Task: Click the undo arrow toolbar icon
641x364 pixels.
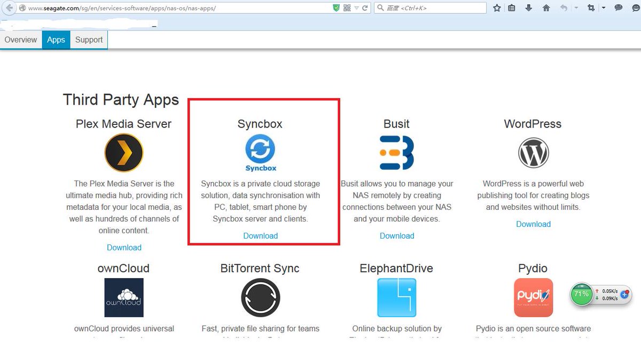Action: click(x=564, y=8)
